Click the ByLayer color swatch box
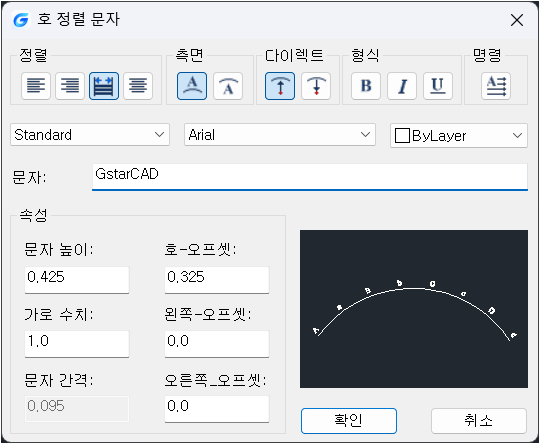Image resolution: width=540 pixels, height=444 pixels. tap(402, 136)
